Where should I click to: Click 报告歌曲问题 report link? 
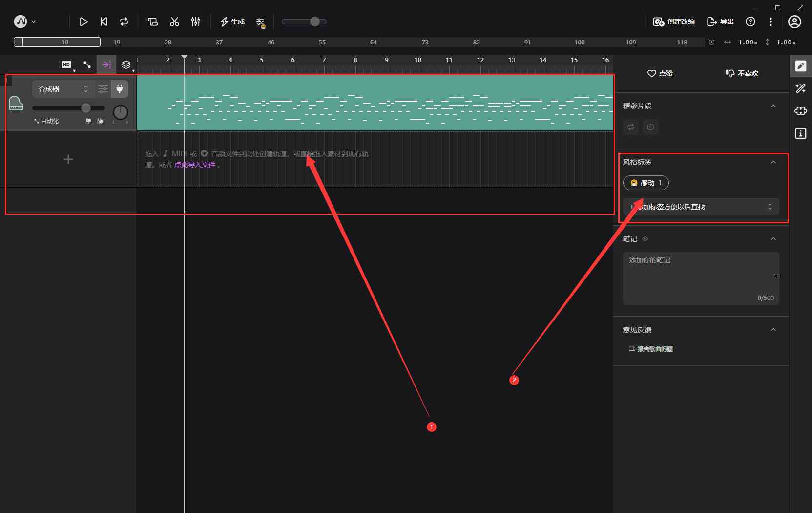pyautogui.click(x=651, y=349)
